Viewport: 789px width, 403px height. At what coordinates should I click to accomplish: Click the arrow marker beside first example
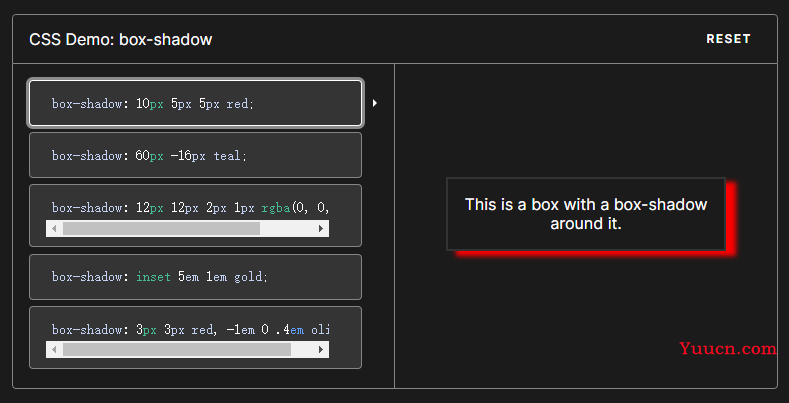[x=374, y=103]
